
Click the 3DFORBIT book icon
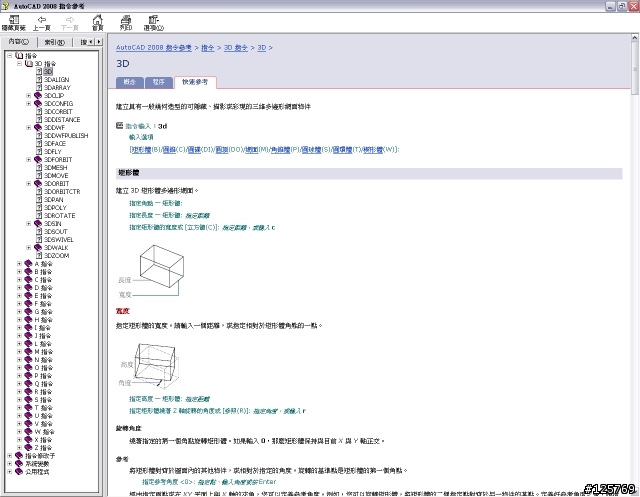(38, 160)
